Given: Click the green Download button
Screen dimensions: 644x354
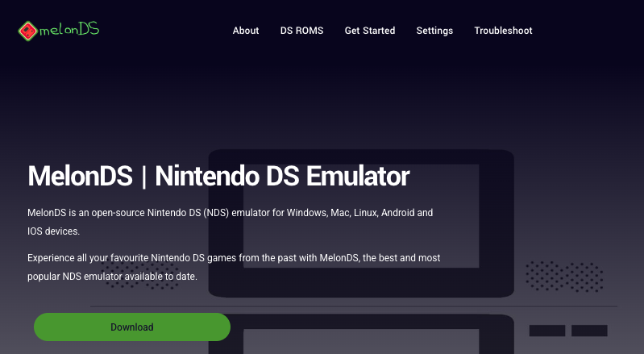Looking at the screenshot, I should tap(132, 327).
